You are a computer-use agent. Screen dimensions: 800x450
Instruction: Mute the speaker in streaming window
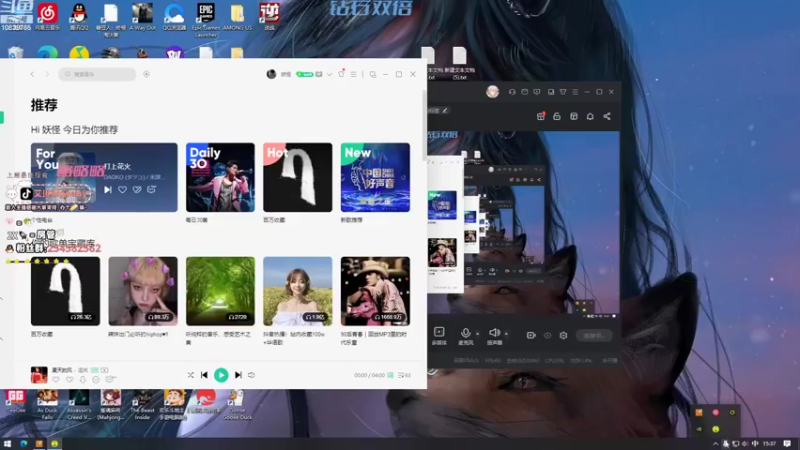pos(494,336)
